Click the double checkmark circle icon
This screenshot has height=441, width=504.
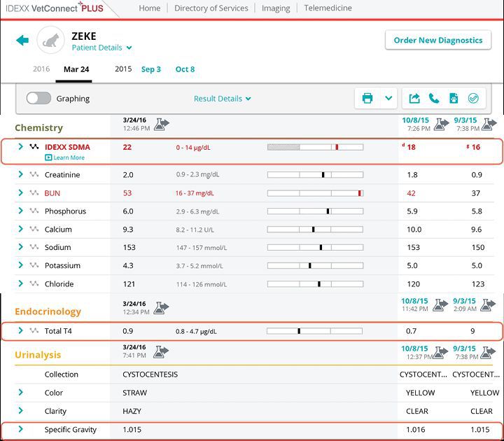(x=472, y=99)
